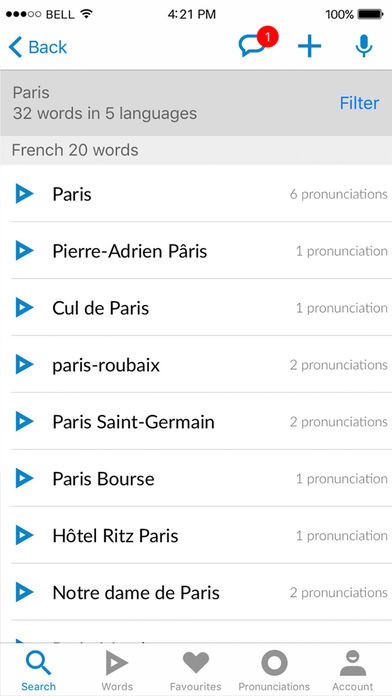
Task: Play pronunciation for paris-roubaix
Action: click(24, 364)
